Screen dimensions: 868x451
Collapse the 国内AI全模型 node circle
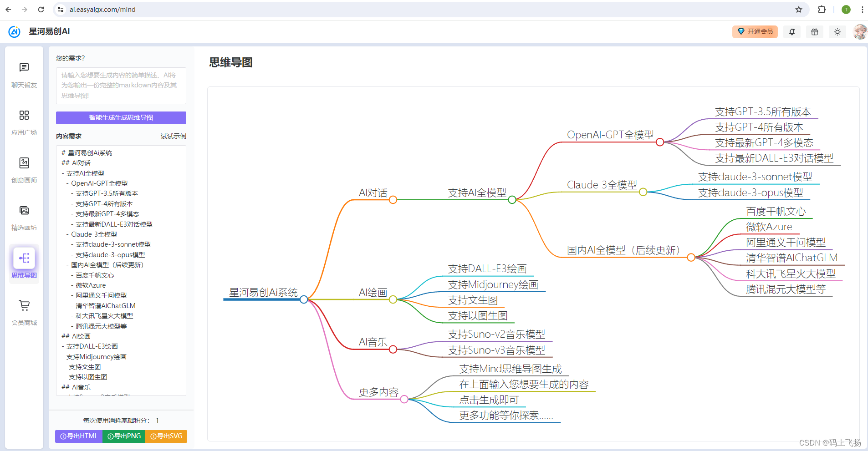(691, 258)
